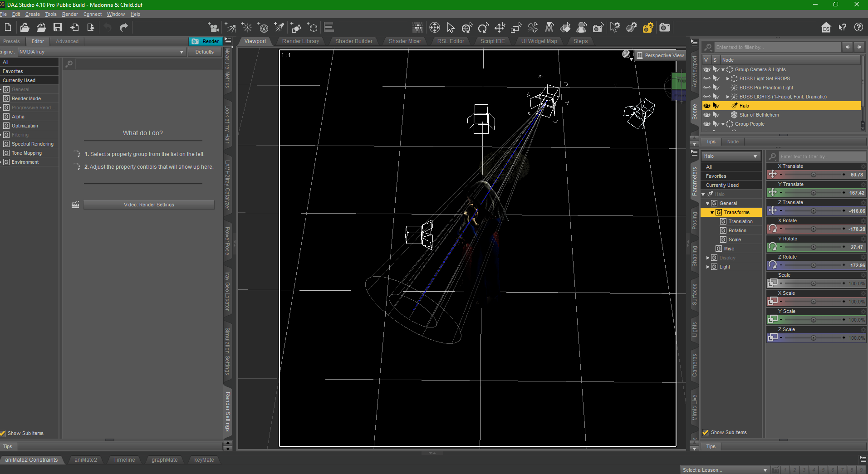Click the scene filter text field
The image size is (868, 474).
[776, 47]
